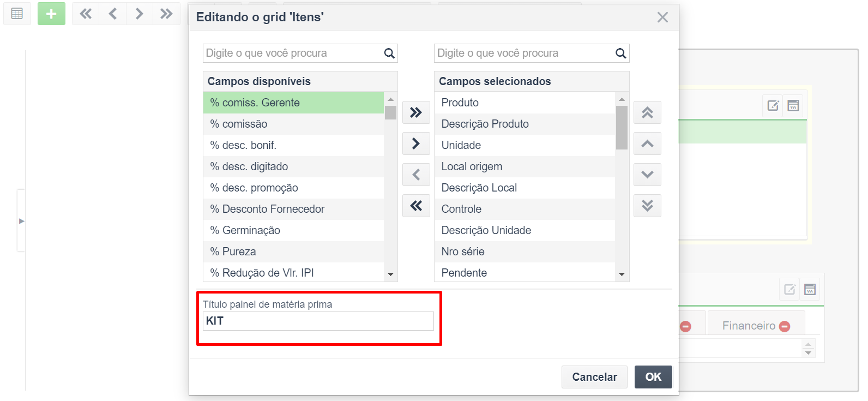Move field to top with double up chevron
This screenshot has height=401, width=868.
click(647, 112)
